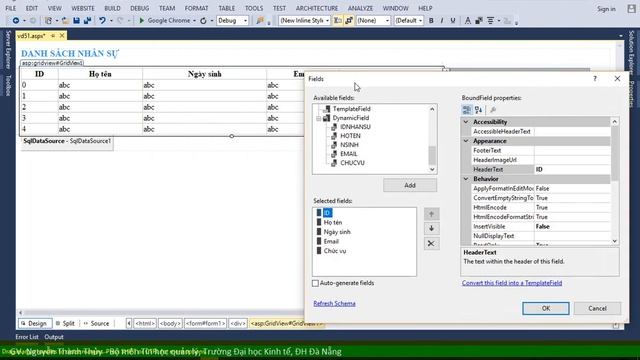Click the Open File toolbar icon
The width and height of the screenshot is (640, 360).
point(65,20)
